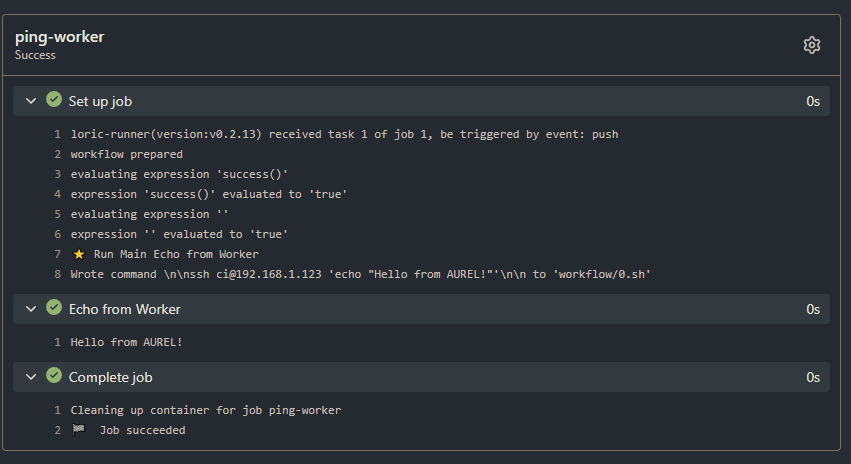This screenshot has width=851, height=464.
Task: Click the green check icon for Set up job
Action: tap(54, 100)
